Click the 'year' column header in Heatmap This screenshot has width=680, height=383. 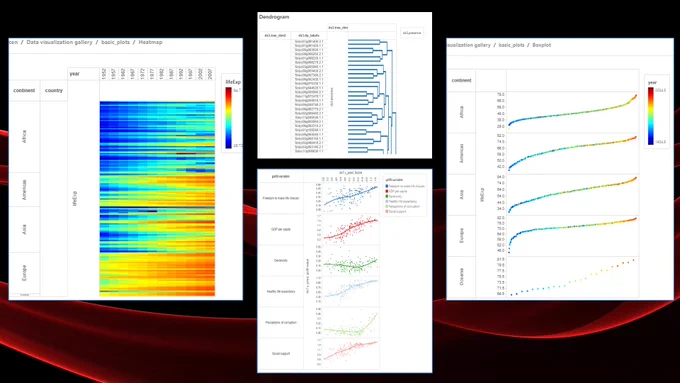point(75,74)
